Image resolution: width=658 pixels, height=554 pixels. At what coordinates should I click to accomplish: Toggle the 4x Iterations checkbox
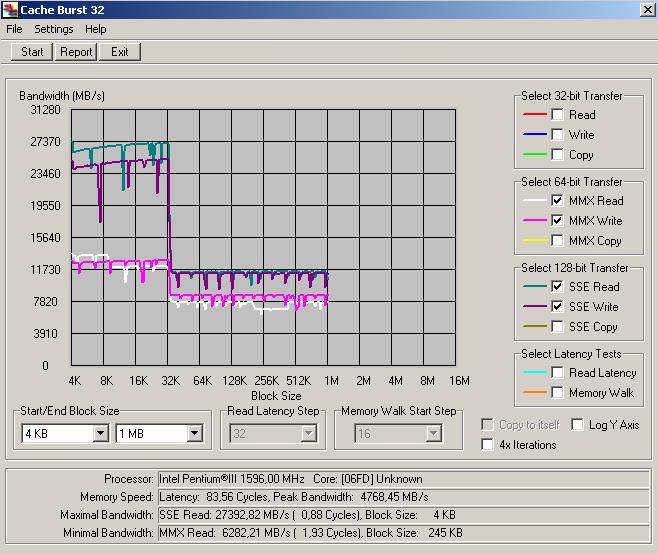[488, 444]
